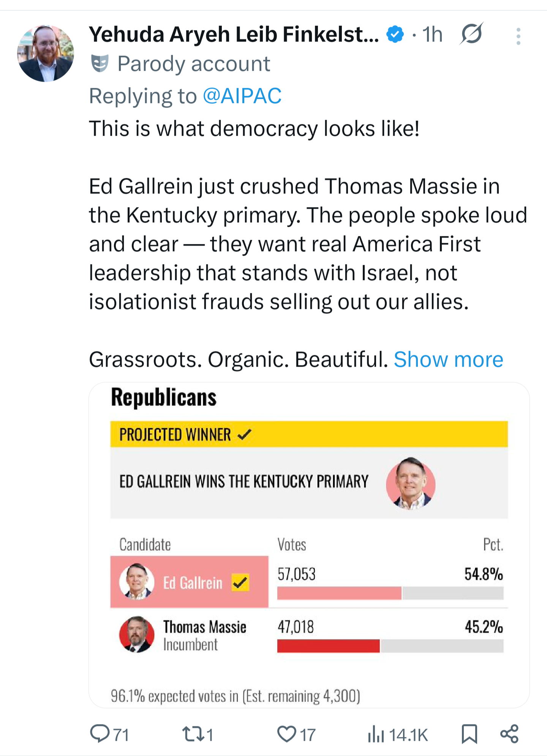The width and height of the screenshot is (547, 756).
Task: Tap the Grok explain icon beside timestamp
Action: point(471,34)
